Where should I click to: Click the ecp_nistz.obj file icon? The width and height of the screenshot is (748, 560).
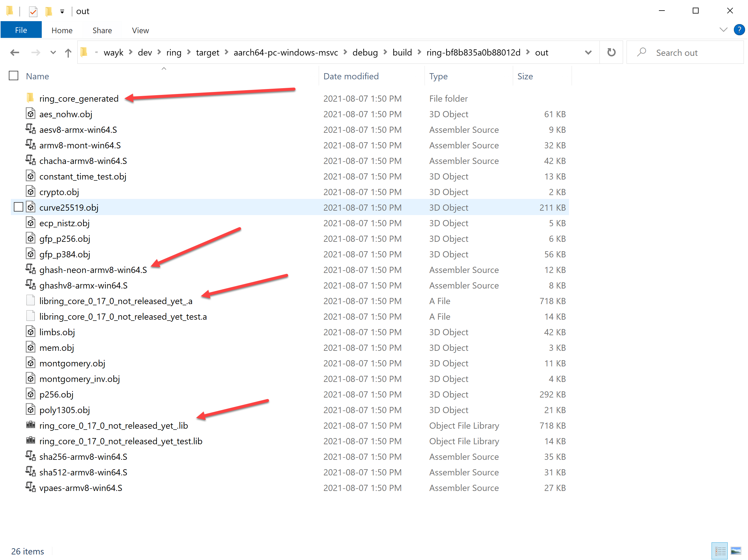tap(31, 223)
